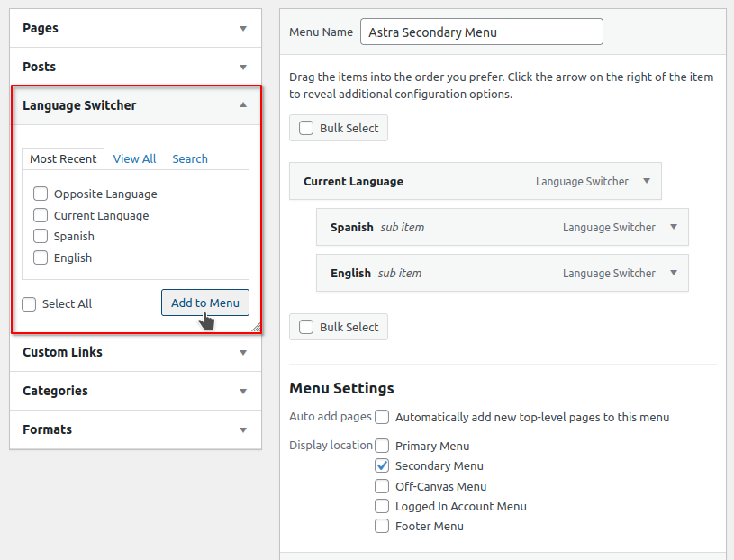Switch to the Search tab

pyautogui.click(x=189, y=158)
